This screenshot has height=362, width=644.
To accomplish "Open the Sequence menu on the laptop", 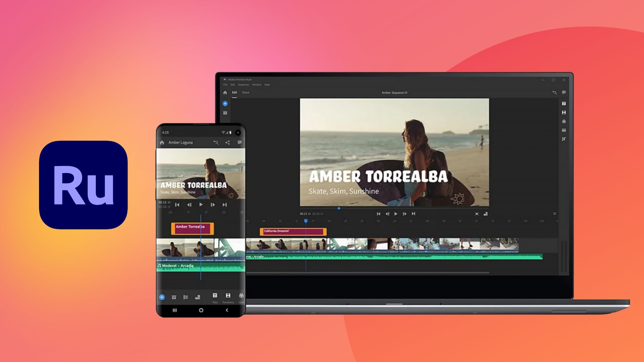I will [243, 85].
